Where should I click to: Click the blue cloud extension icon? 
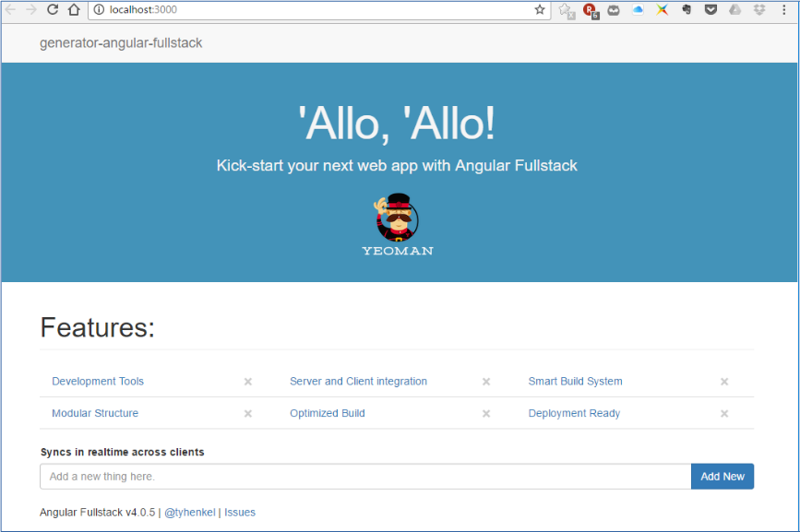(x=637, y=10)
